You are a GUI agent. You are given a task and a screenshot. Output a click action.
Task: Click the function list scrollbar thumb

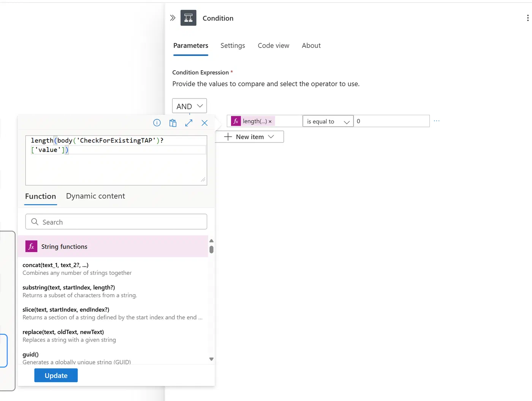[x=211, y=249]
